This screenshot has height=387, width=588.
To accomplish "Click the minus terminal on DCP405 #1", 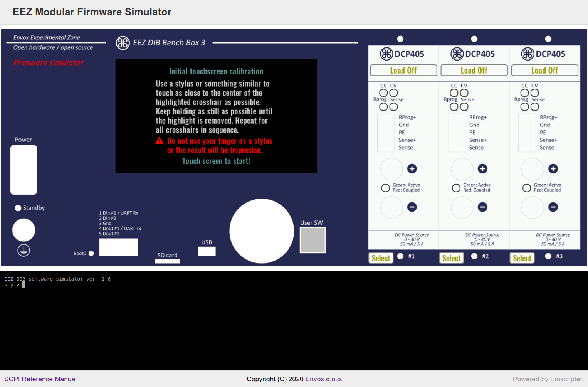I will [412, 207].
